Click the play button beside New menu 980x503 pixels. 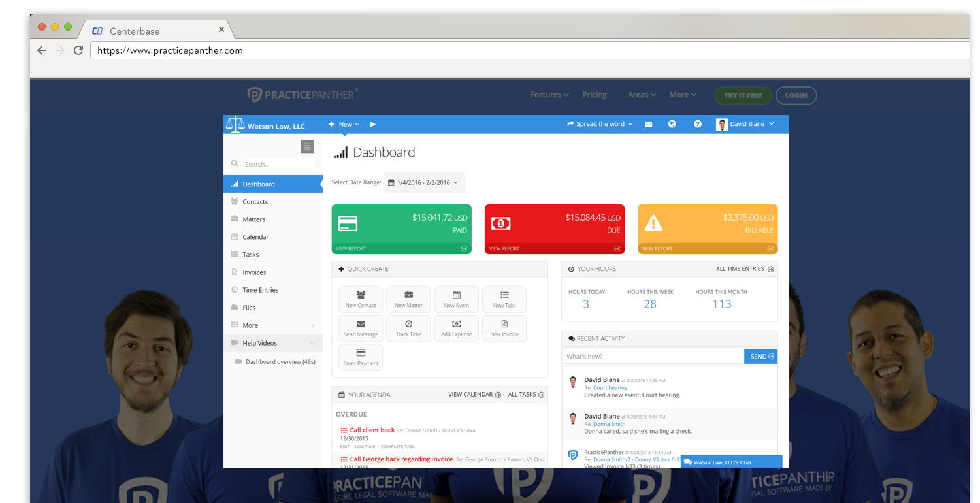(373, 124)
